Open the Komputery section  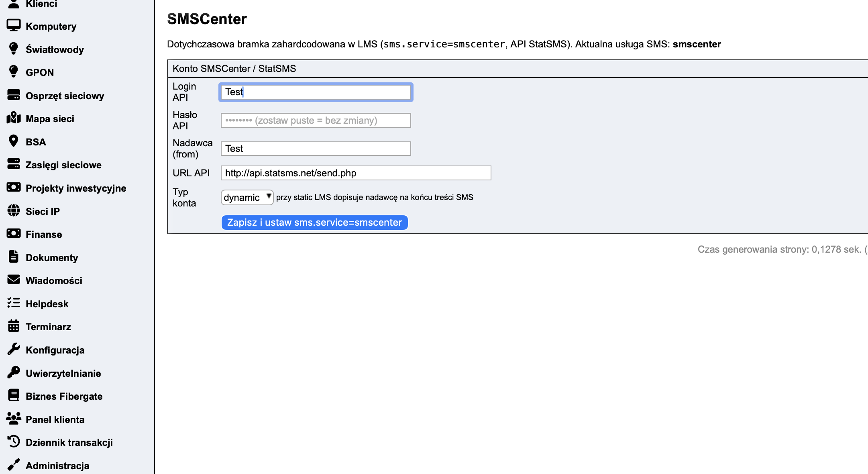pyautogui.click(x=51, y=26)
